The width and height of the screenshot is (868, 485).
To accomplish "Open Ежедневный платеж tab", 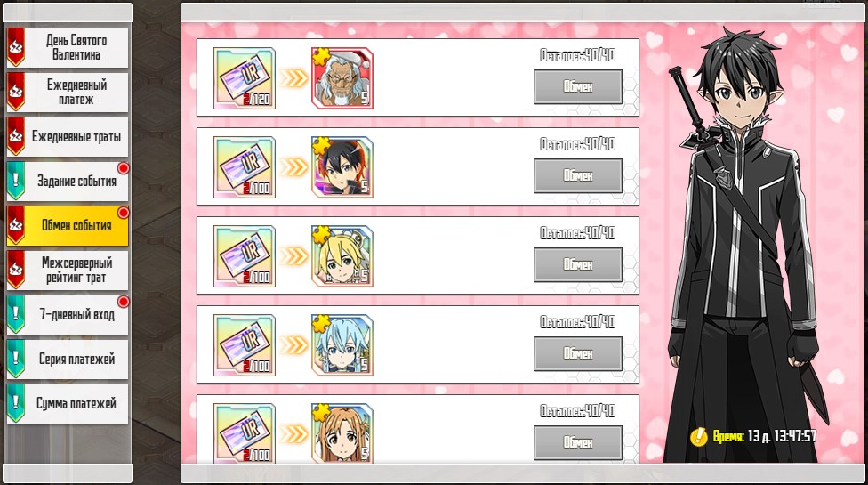I will [68, 92].
